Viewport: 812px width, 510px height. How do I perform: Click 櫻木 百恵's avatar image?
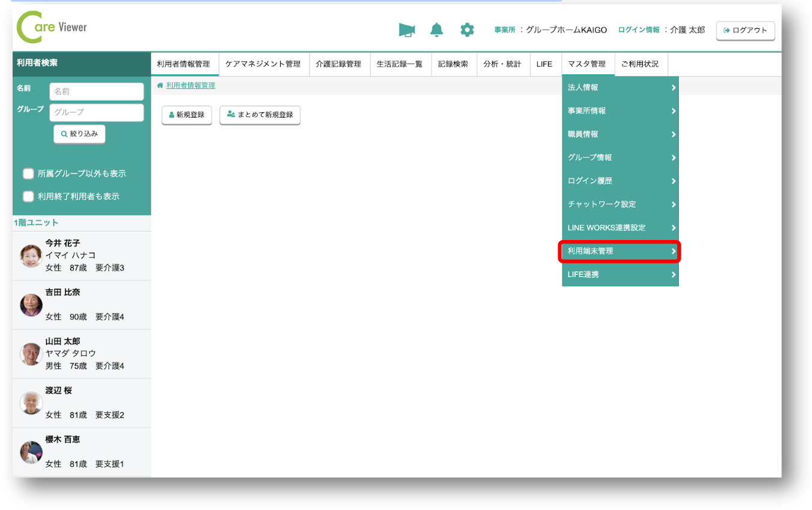[x=31, y=452]
